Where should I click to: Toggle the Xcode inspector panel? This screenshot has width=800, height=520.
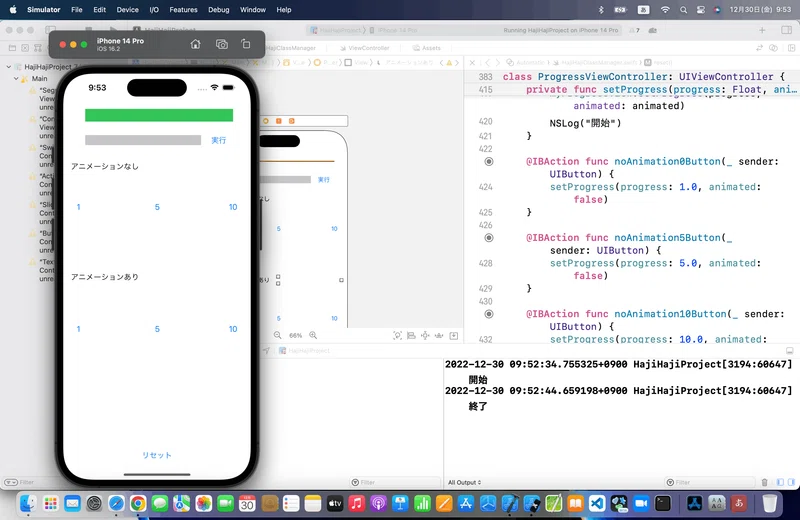786,30
